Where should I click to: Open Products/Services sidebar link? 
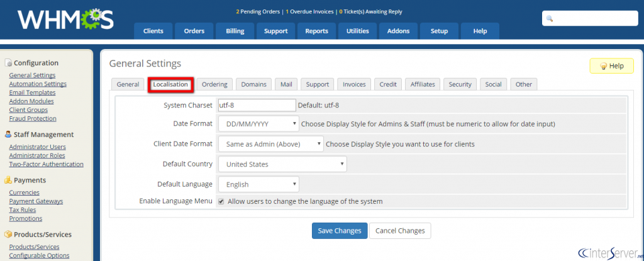[x=34, y=247]
